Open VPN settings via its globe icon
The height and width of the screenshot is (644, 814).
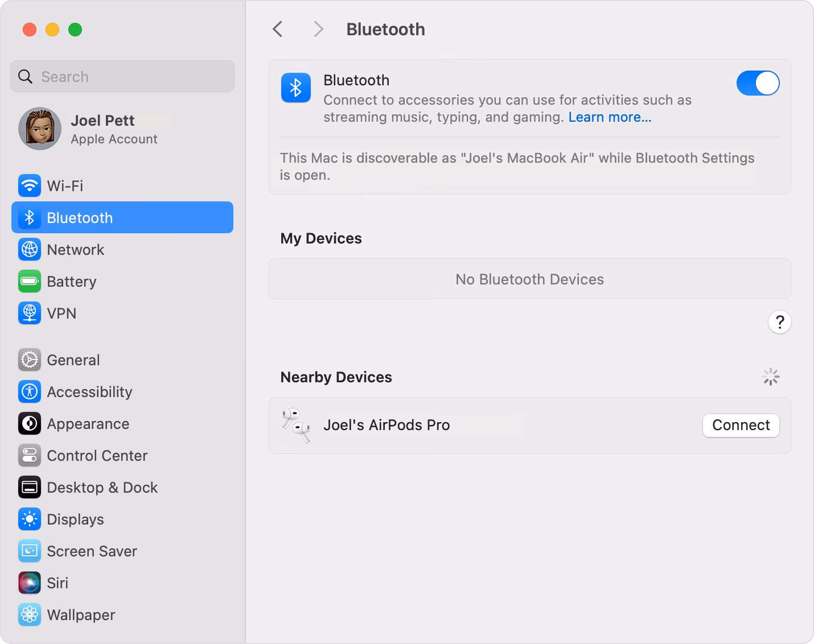(29, 313)
